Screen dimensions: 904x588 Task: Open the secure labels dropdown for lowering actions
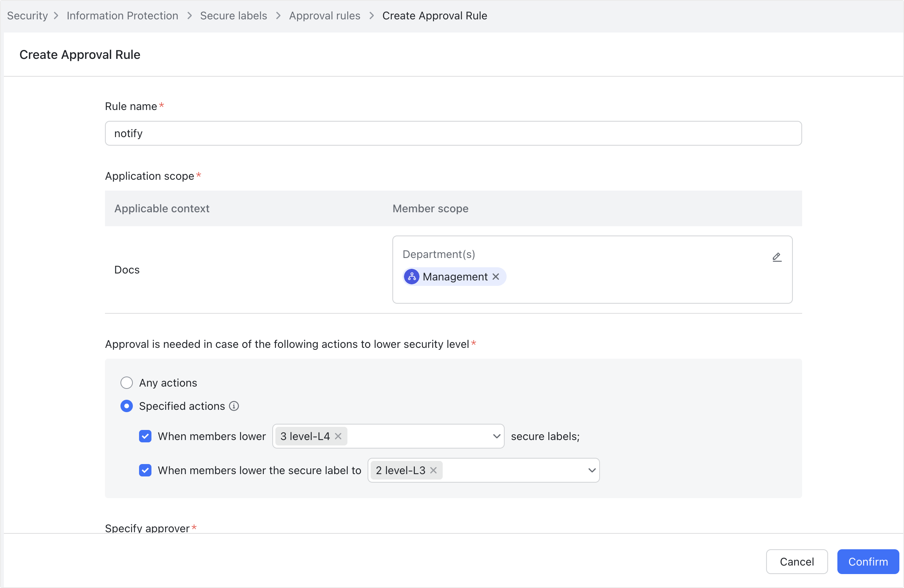coord(497,436)
